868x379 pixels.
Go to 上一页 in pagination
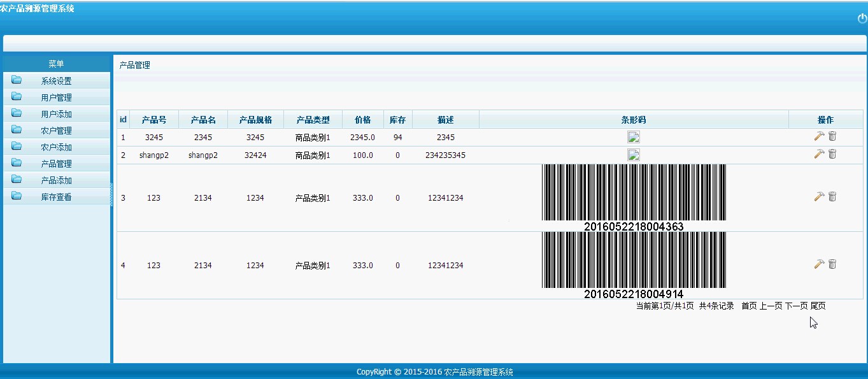771,306
